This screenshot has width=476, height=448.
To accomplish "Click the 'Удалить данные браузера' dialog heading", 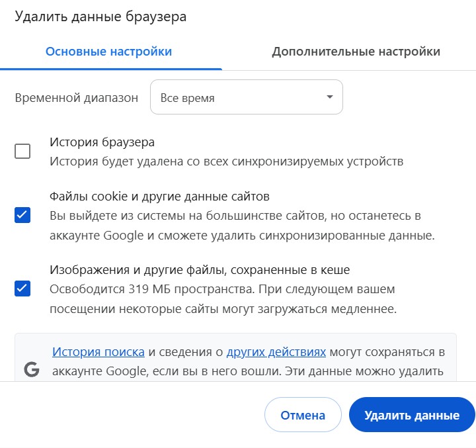I will tap(100, 17).
